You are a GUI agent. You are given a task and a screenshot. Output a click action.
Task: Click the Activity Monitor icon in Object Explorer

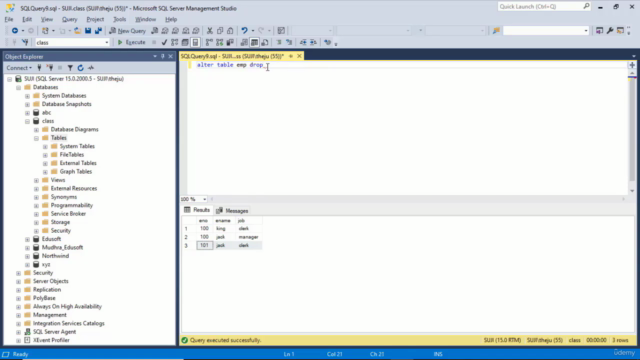pos(91,68)
